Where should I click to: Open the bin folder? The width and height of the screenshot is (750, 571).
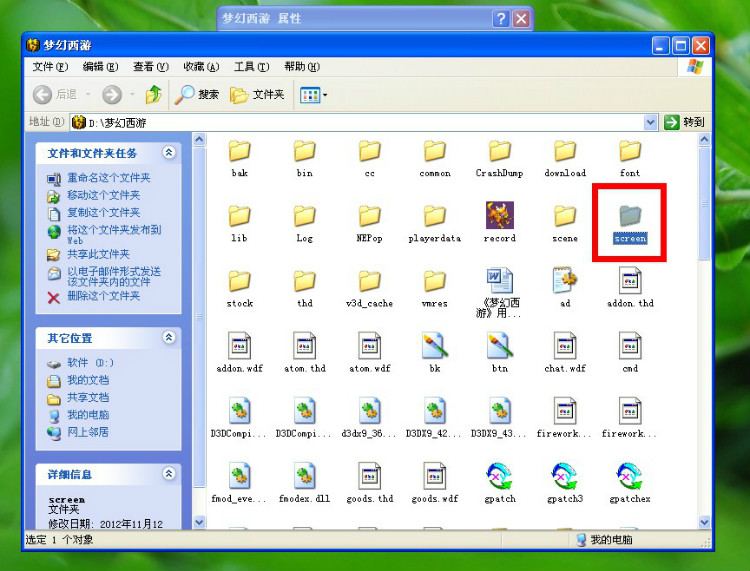click(304, 158)
